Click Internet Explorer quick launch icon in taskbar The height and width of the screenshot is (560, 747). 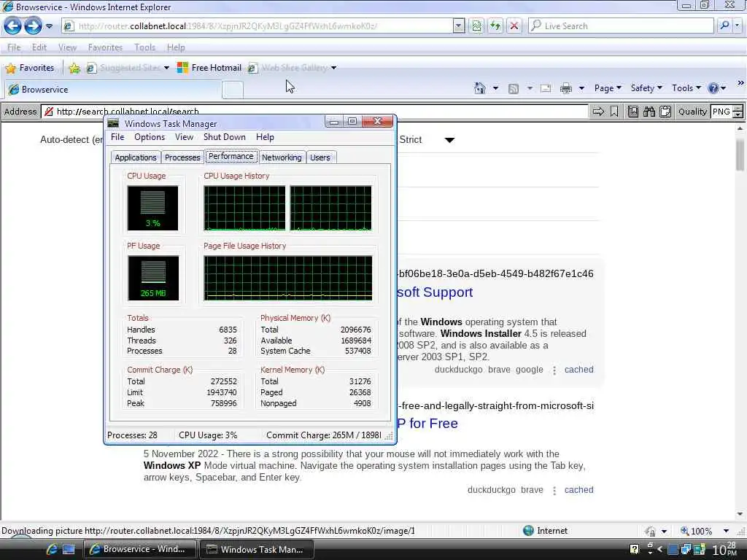[52, 550]
